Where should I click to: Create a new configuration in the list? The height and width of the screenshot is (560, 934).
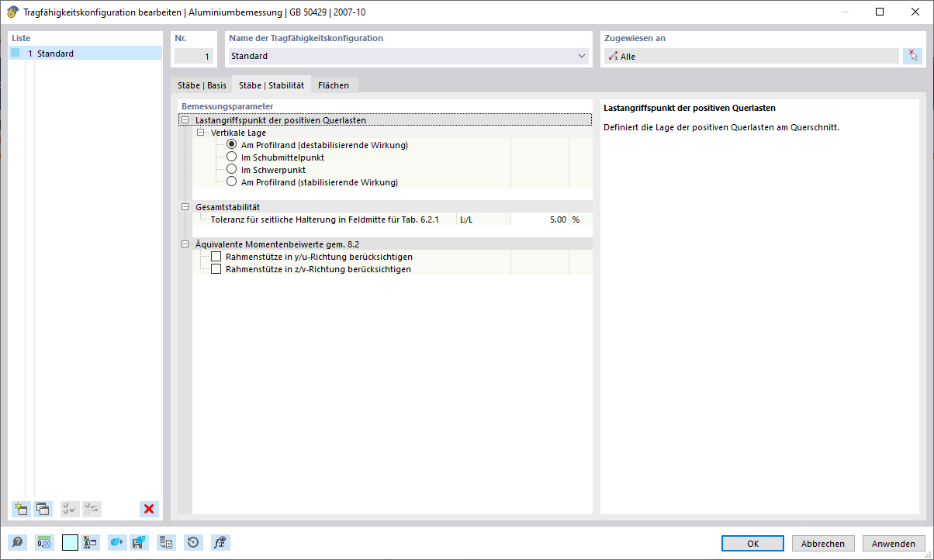point(20,509)
